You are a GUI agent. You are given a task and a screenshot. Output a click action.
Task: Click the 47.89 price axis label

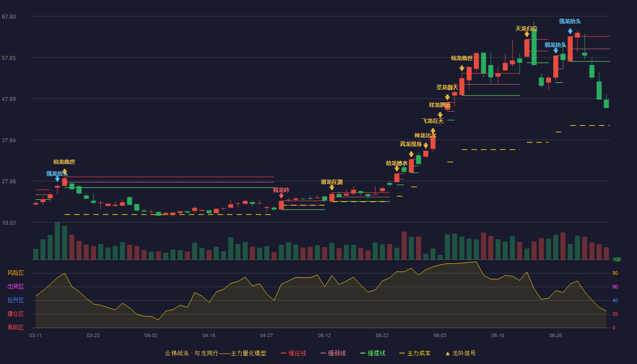[9, 99]
